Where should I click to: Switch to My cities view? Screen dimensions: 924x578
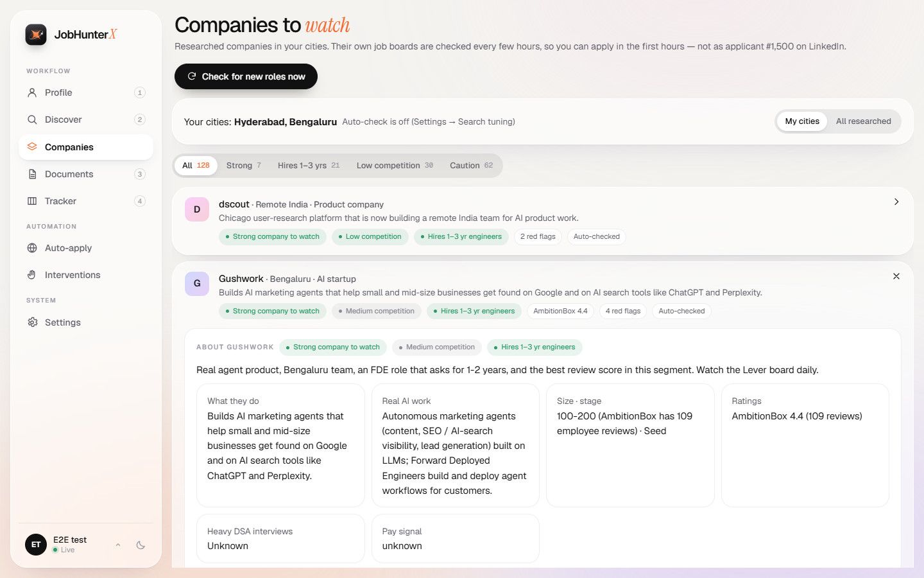802,121
